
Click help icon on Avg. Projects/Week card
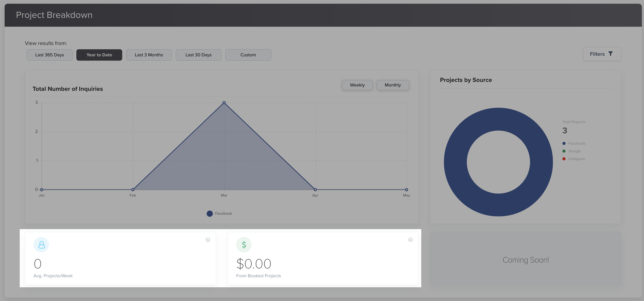[208, 240]
